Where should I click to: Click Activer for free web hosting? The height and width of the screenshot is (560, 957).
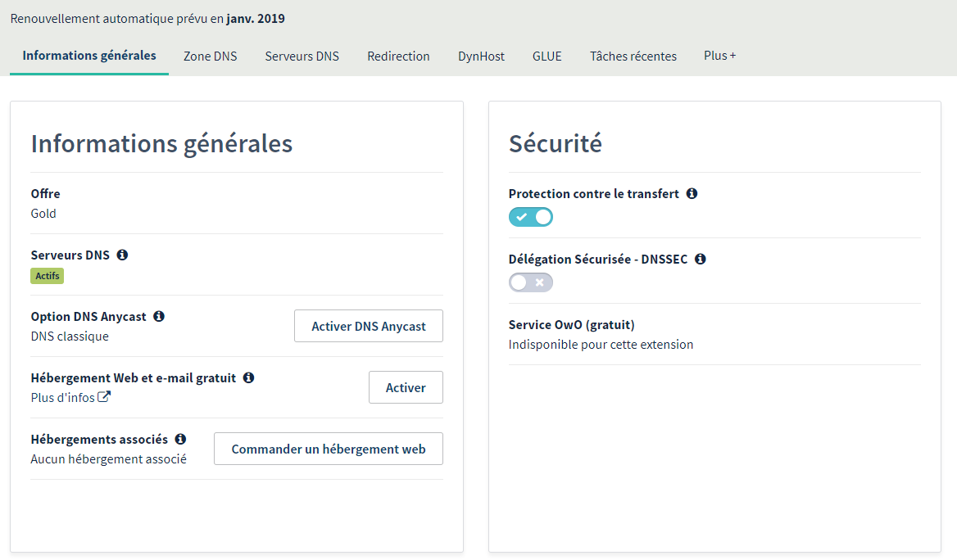pyautogui.click(x=406, y=387)
